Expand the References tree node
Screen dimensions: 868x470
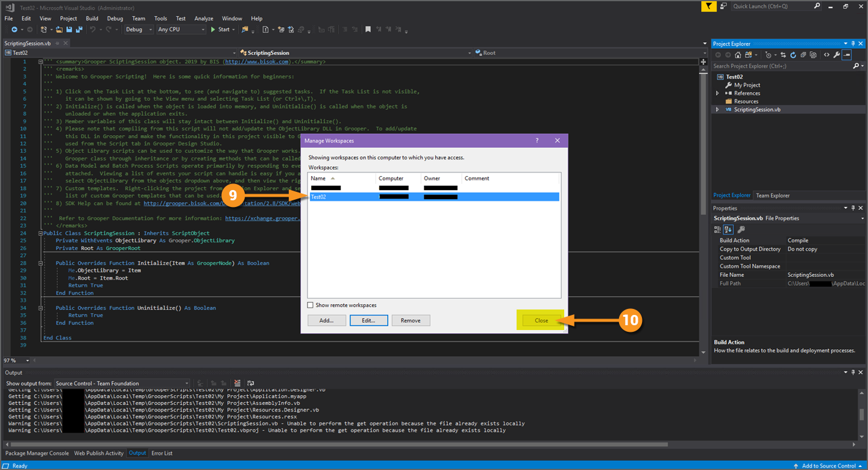coord(717,94)
